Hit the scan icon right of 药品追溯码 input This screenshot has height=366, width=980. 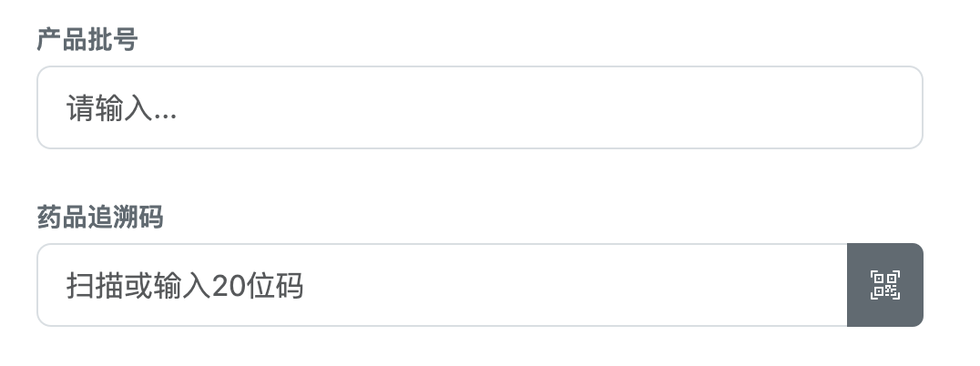(884, 285)
